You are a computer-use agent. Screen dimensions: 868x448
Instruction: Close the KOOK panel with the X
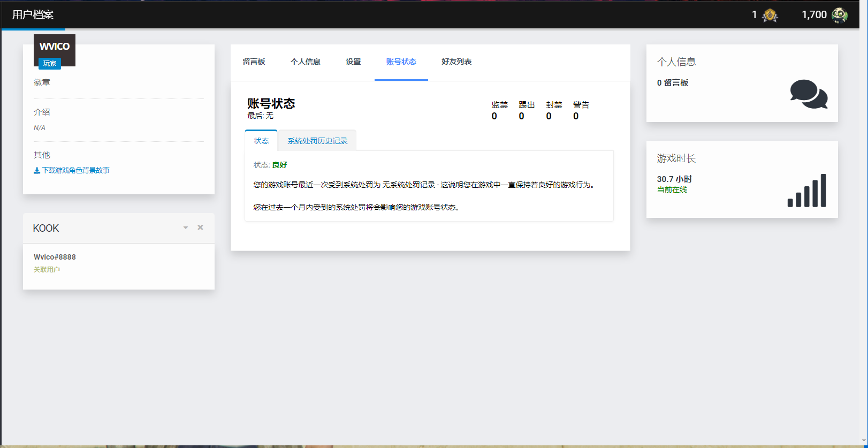(200, 227)
